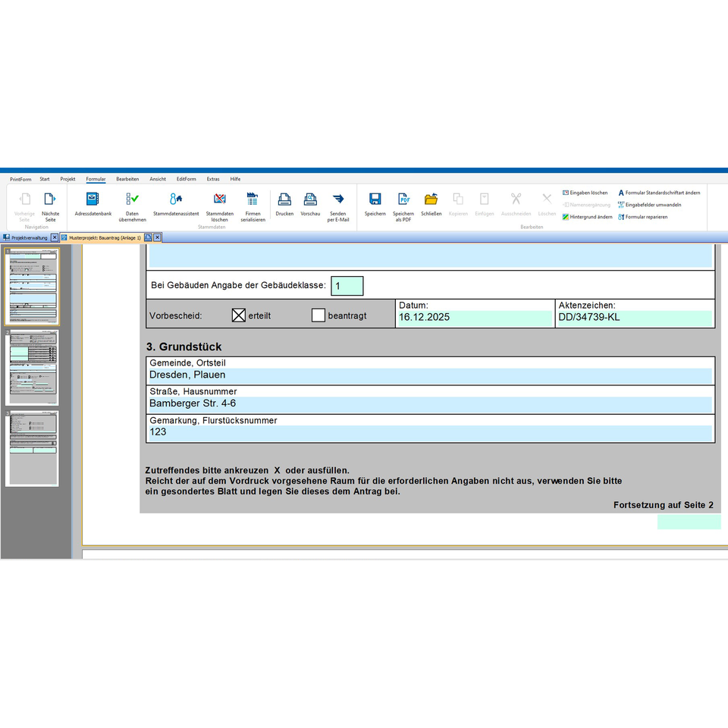The height and width of the screenshot is (728, 728).
Task: Go to Nächste Seite
Action: coord(50,207)
